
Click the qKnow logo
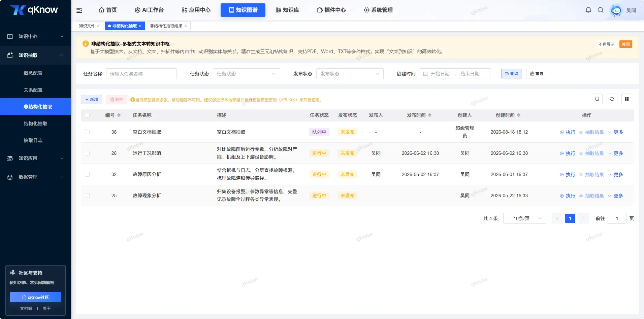tap(34, 10)
